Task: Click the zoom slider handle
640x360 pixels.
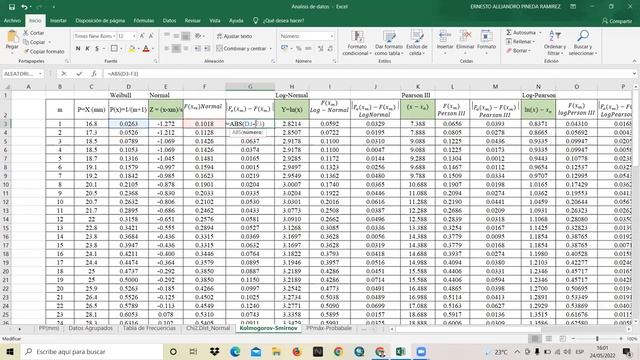Action: 597,339
